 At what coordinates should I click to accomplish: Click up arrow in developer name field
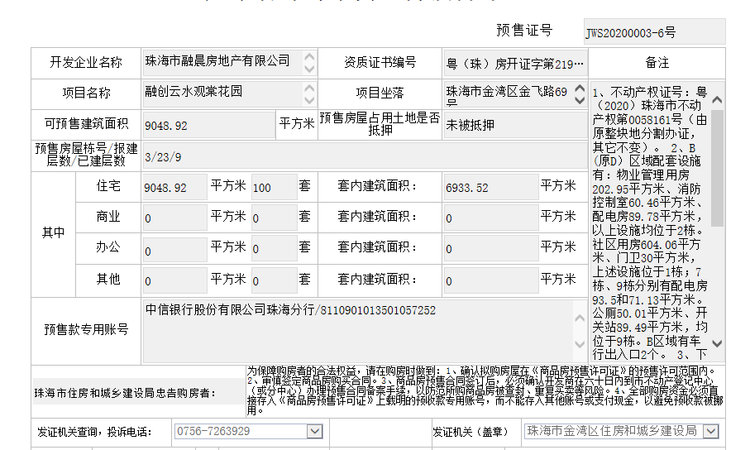(x=309, y=56)
